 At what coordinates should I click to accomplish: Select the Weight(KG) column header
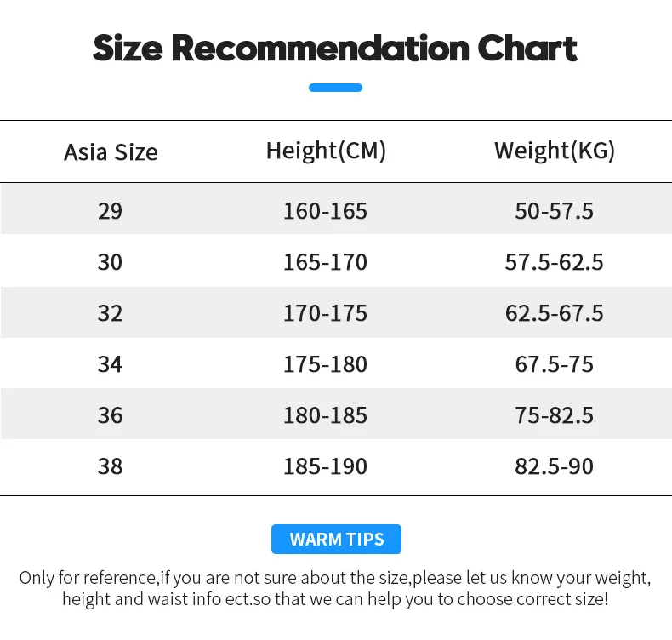pyautogui.click(x=554, y=151)
